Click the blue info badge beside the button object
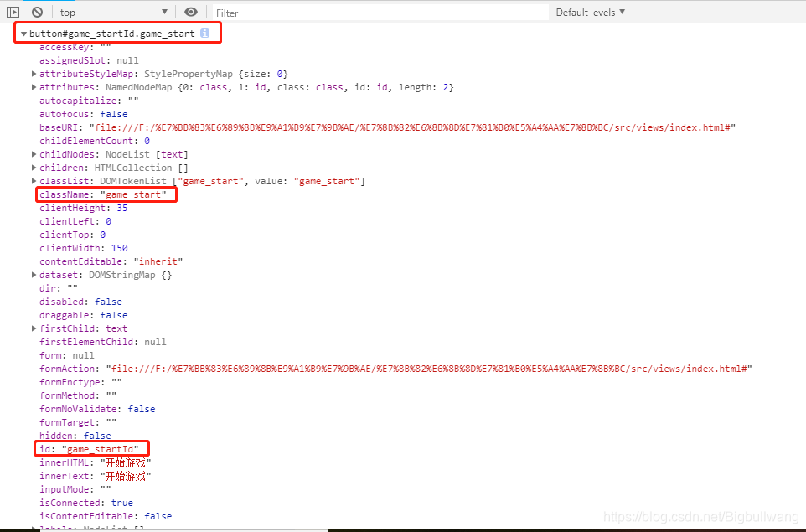The height and width of the screenshot is (532, 806). (205, 33)
